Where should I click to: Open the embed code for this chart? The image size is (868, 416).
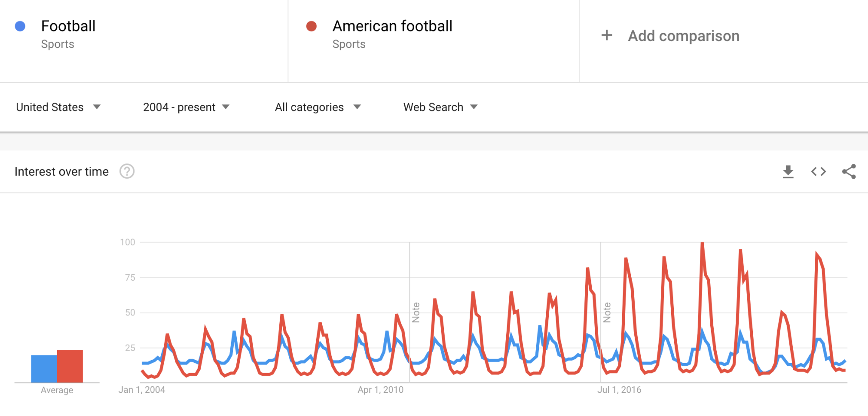(818, 171)
